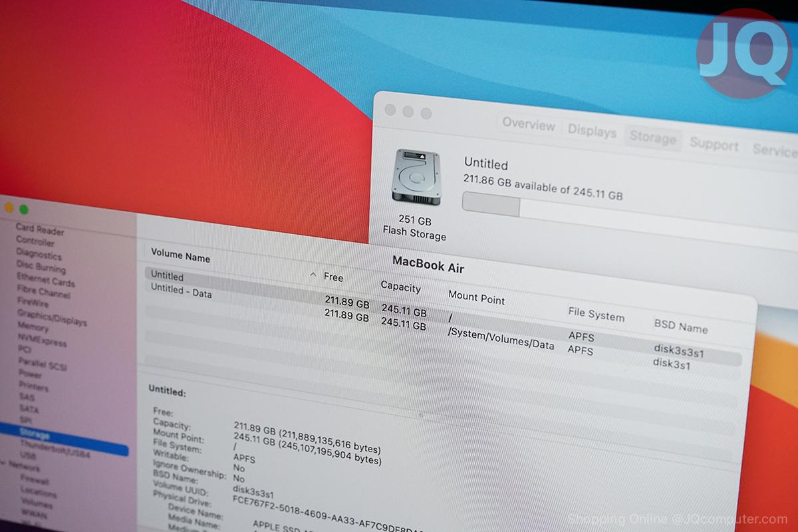Open Ethernet Cards hardware info
The width and height of the screenshot is (798, 532).
46,279
